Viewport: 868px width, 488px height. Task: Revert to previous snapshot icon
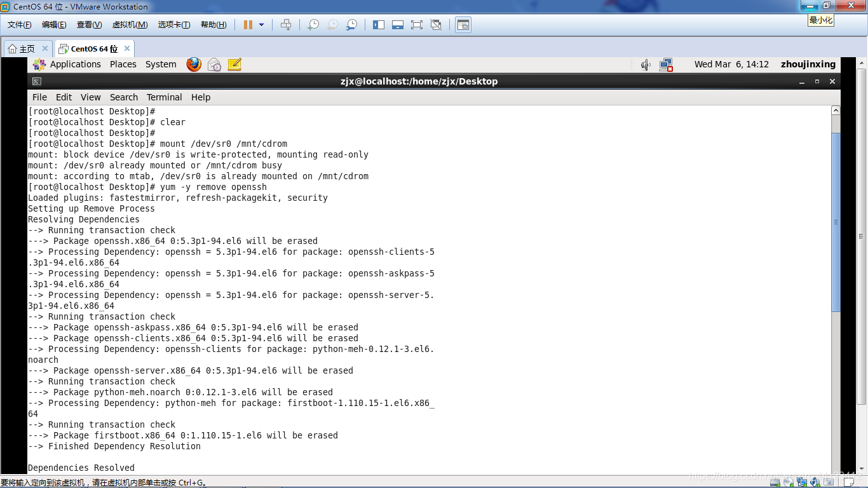(332, 25)
